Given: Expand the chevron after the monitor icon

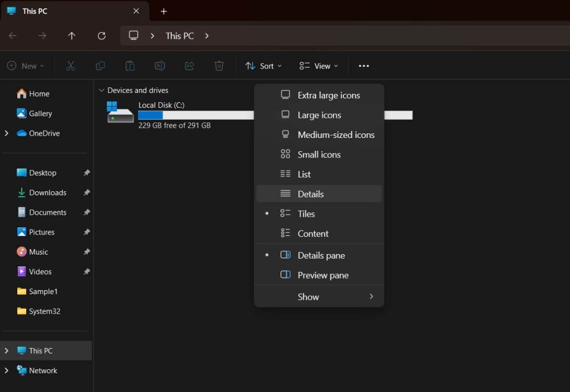Looking at the screenshot, I should pyautogui.click(x=153, y=36).
